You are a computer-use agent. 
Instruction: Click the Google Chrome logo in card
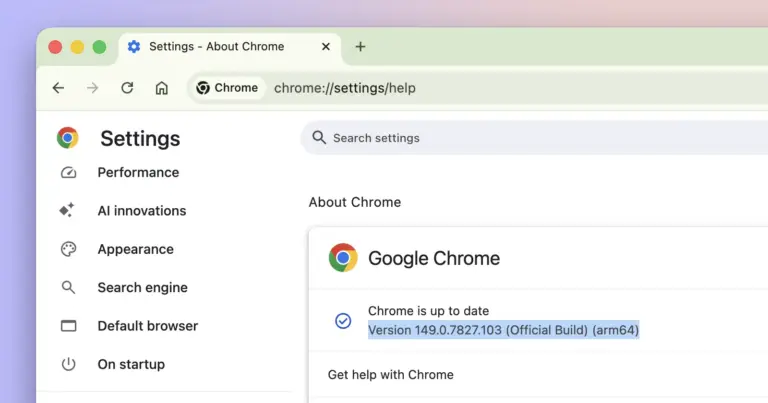tap(343, 258)
